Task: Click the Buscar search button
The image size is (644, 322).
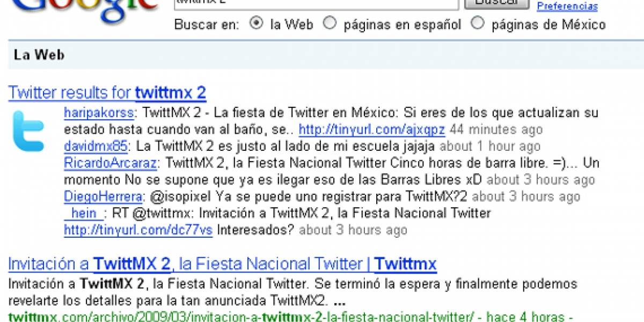Action: coord(497,4)
